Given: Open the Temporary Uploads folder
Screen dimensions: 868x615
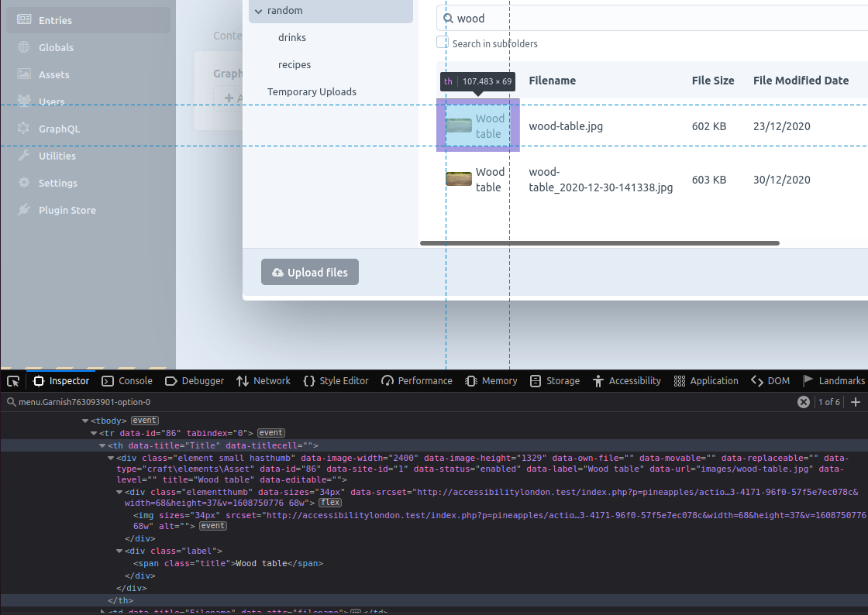Looking at the screenshot, I should pyautogui.click(x=313, y=91).
